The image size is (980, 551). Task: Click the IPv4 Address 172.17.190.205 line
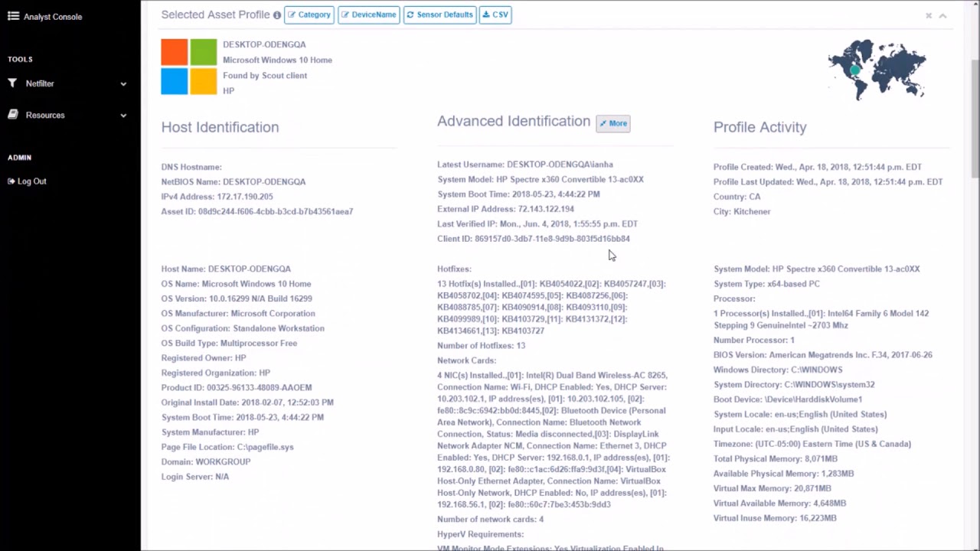point(217,197)
